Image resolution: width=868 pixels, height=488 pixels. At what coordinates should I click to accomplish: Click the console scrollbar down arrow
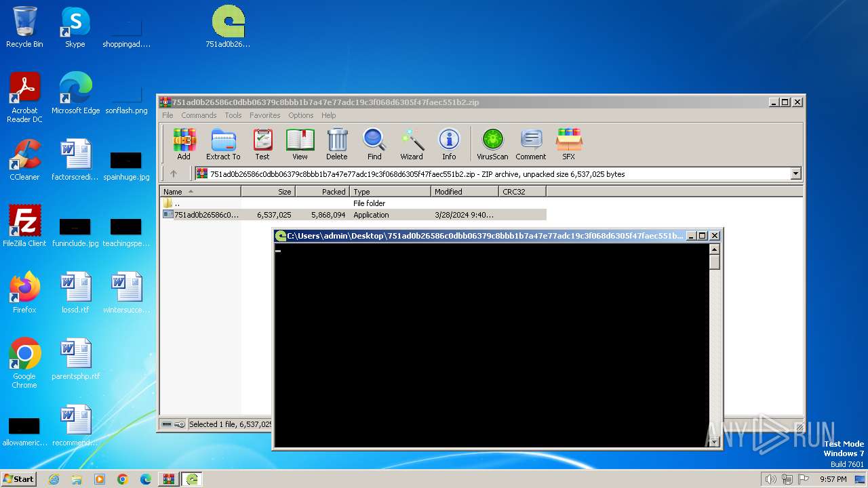coord(714,442)
